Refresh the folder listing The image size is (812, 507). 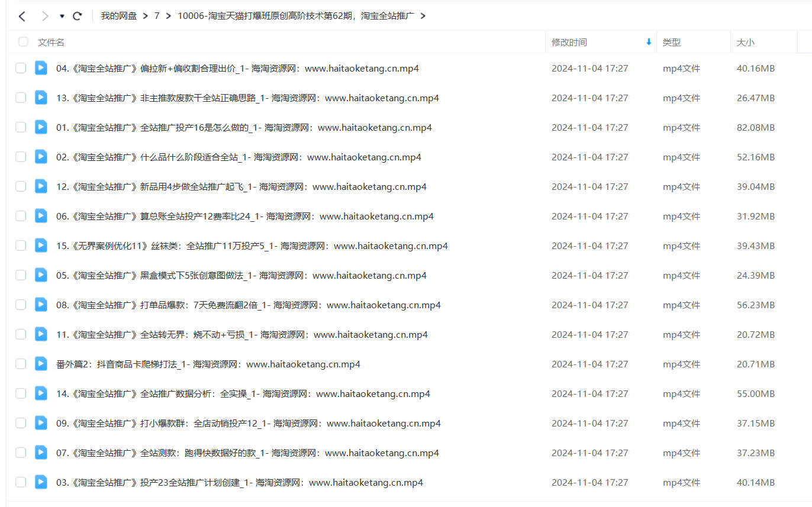coord(78,16)
